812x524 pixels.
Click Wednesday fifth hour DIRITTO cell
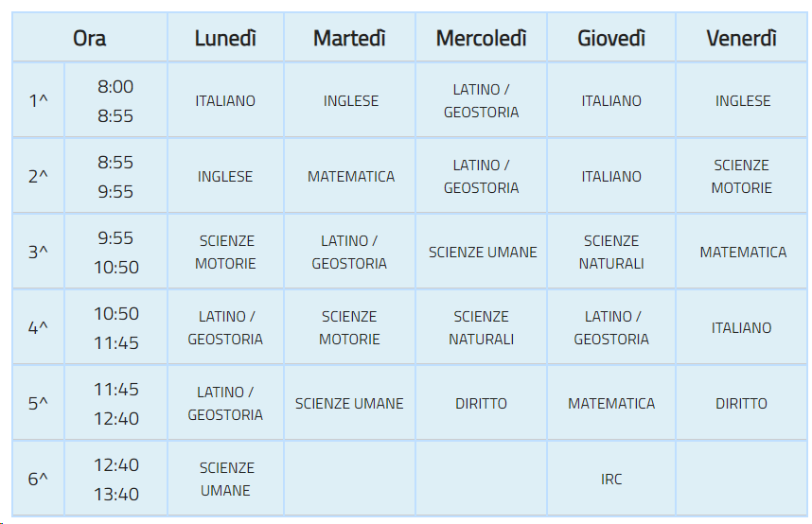[x=481, y=403]
